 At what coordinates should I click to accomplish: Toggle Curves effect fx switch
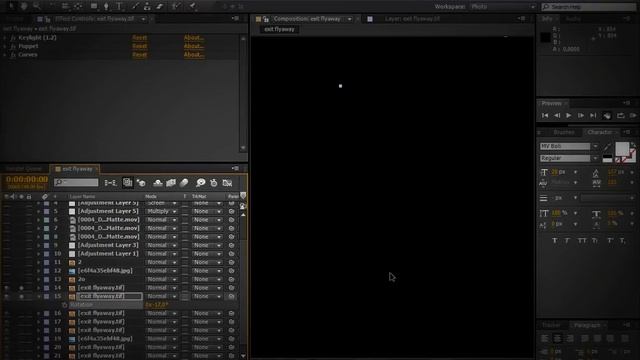coord(13,55)
